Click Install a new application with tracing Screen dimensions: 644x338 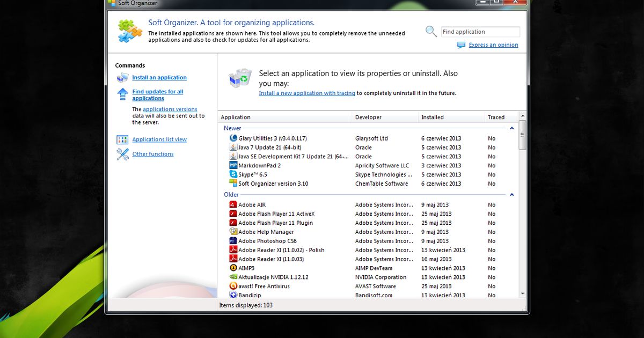pos(307,93)
